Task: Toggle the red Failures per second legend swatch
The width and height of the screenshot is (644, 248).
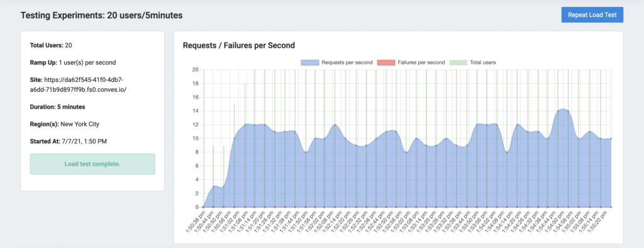Action: pos(387,62)
